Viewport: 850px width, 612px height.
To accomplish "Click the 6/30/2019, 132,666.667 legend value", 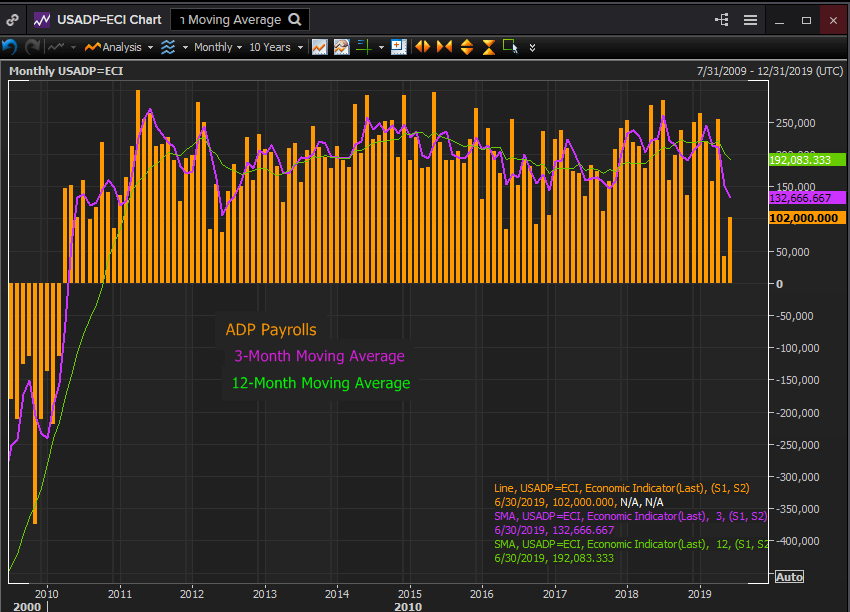I will (x=553, y=530).
